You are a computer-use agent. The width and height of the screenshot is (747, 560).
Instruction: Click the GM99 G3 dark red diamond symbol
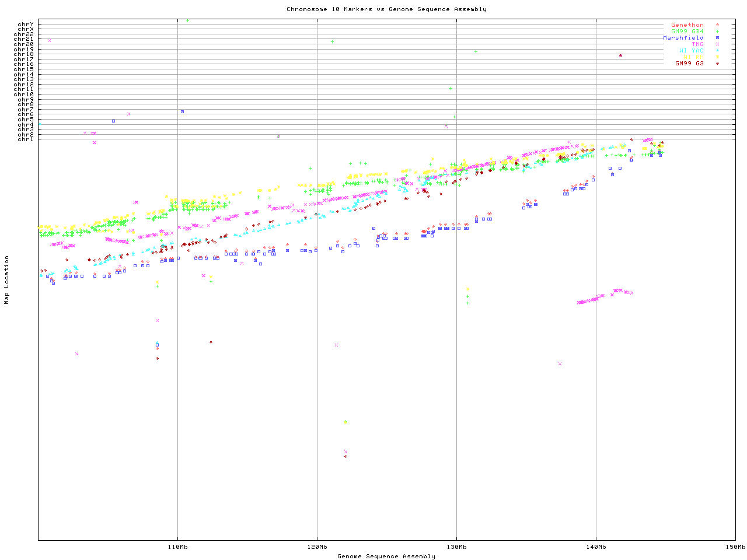coord(717,64)
